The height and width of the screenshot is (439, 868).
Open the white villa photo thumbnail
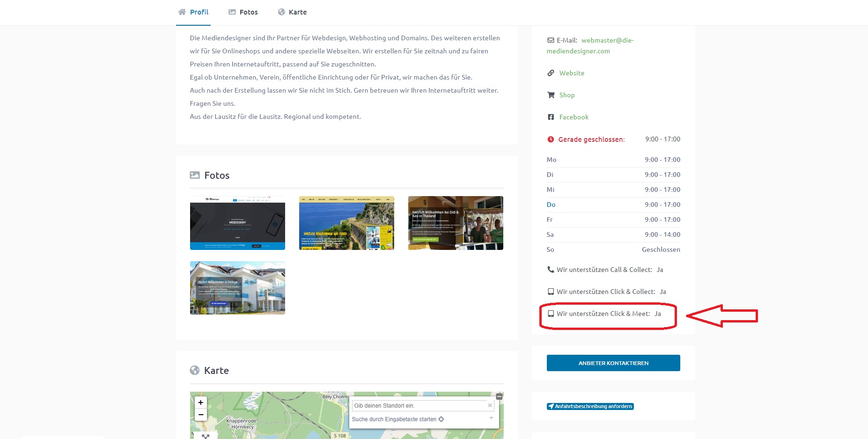click(x=237, y=288)
